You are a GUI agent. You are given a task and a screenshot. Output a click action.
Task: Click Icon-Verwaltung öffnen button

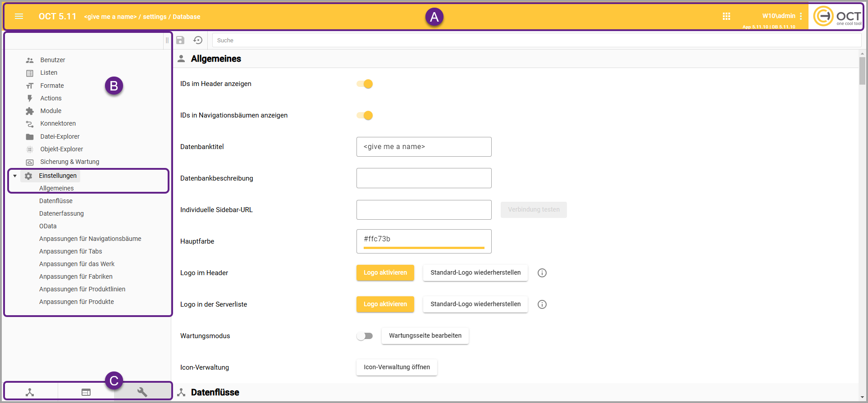point(397,367)
